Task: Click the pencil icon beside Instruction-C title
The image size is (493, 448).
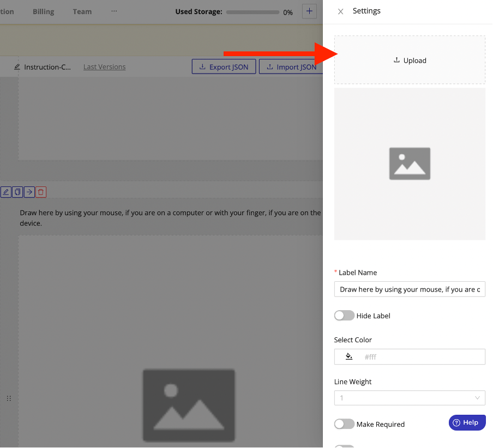Action: (17, 66)
